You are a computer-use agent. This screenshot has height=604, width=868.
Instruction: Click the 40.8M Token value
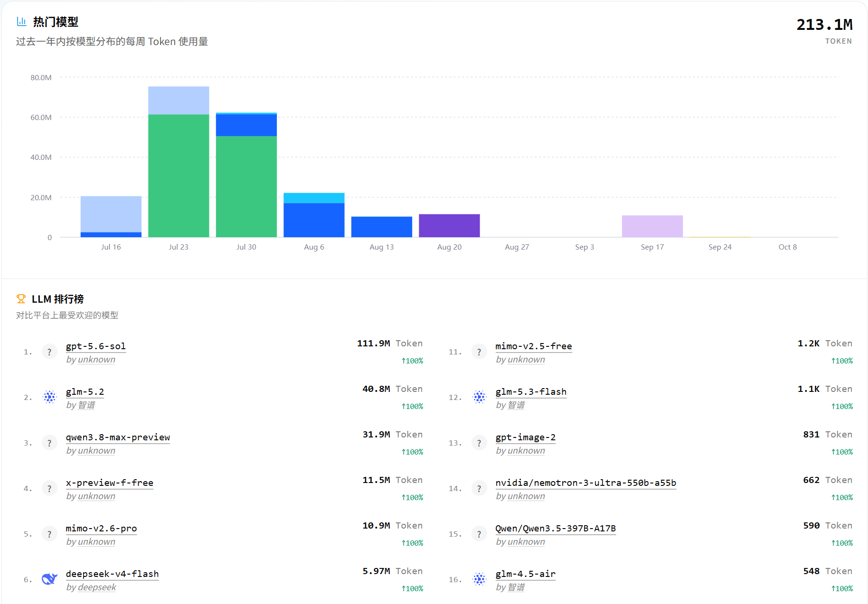[x=376, y=389]
